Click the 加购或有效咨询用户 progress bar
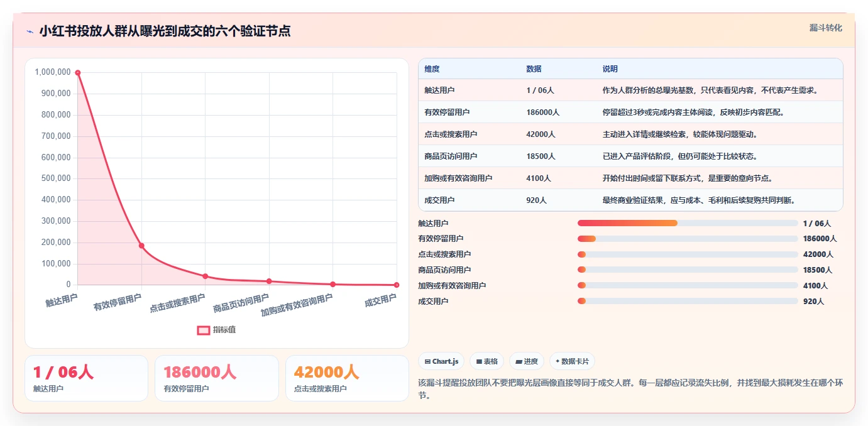This screenshot has width=868, height=426. click(688, 286)
